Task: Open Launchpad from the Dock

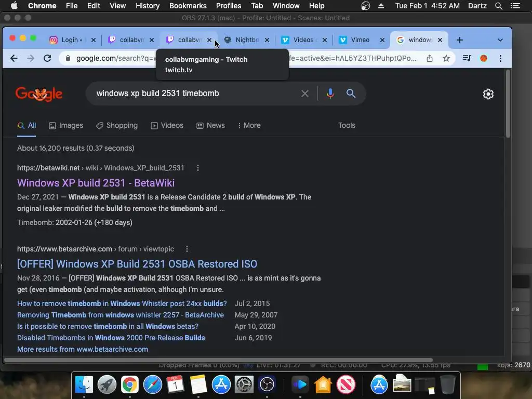Action: (x=107, y=385)
